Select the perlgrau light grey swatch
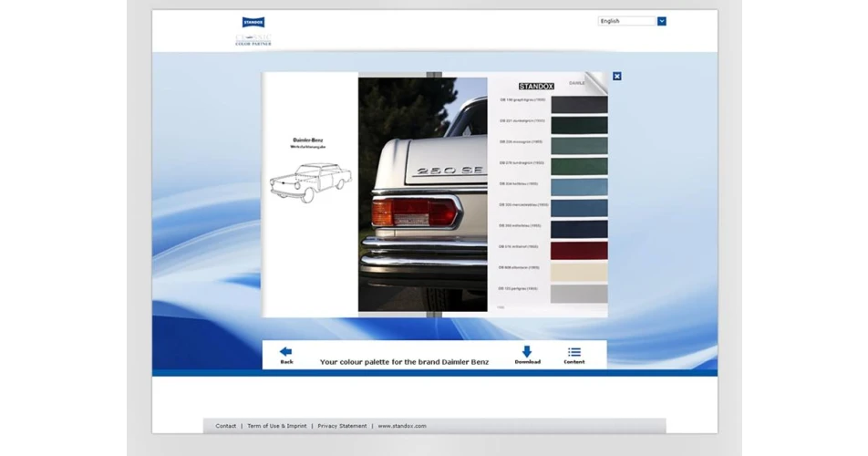The image size is (868, 456). click(579, 294)
